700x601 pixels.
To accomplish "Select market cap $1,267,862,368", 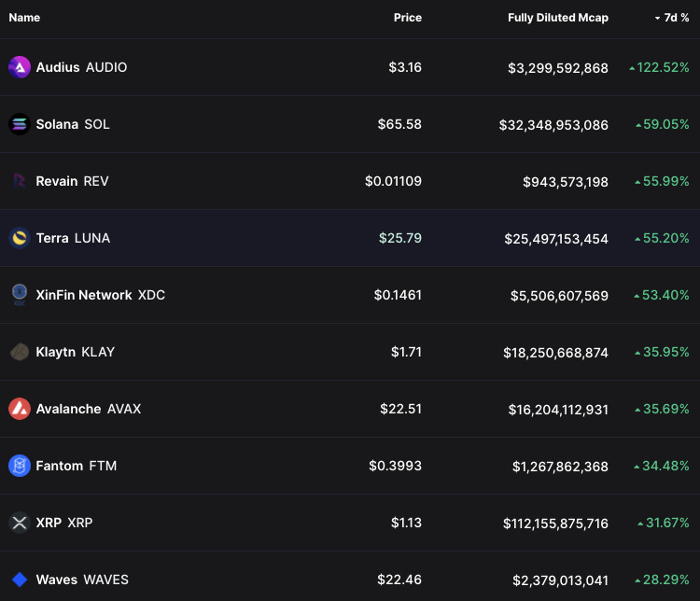I will point(560,467).
